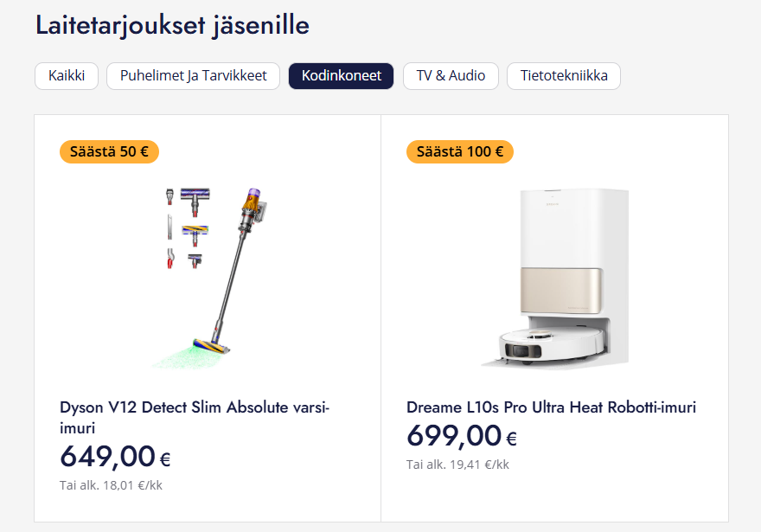
Task: Click the Säästä 50 € savings badge
Action: [109, 151]
